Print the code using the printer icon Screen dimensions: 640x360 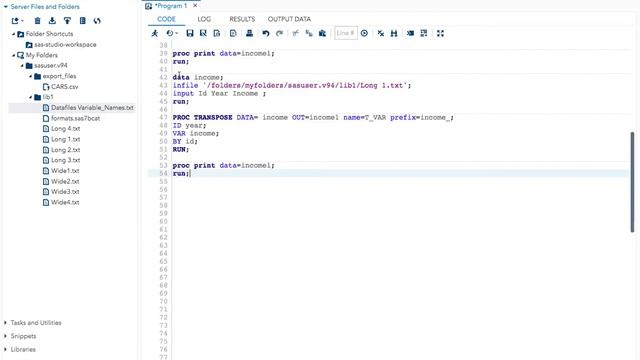click(x=249, y=33)
